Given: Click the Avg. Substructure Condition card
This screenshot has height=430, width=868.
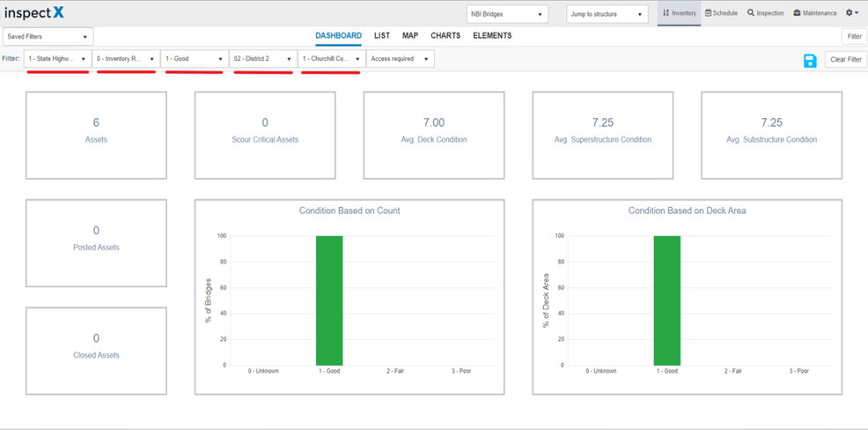Looking at the screenshot, I should (772, 135).
